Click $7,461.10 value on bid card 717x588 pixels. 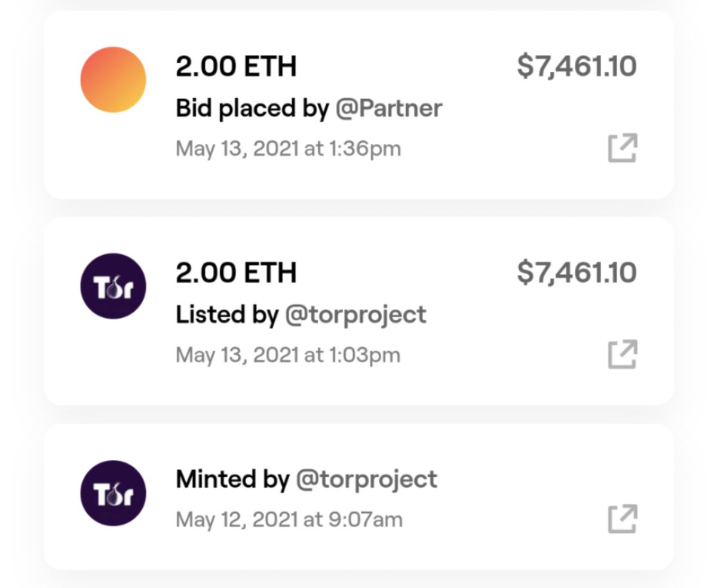(x=577, y=67)
